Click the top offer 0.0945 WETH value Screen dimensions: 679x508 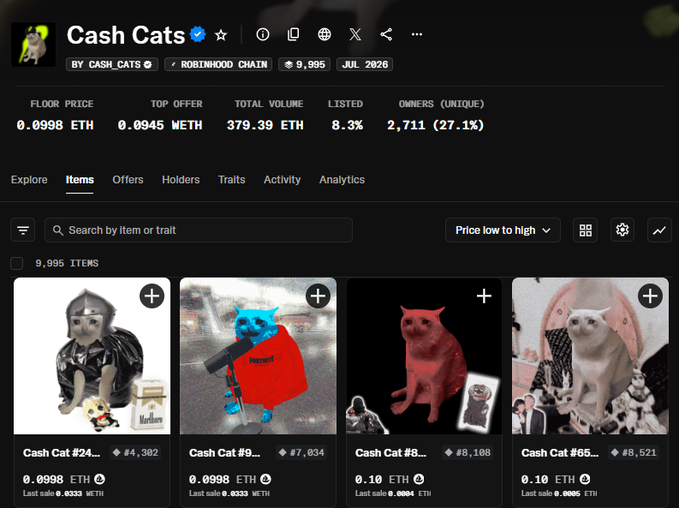tap(160, 125)
